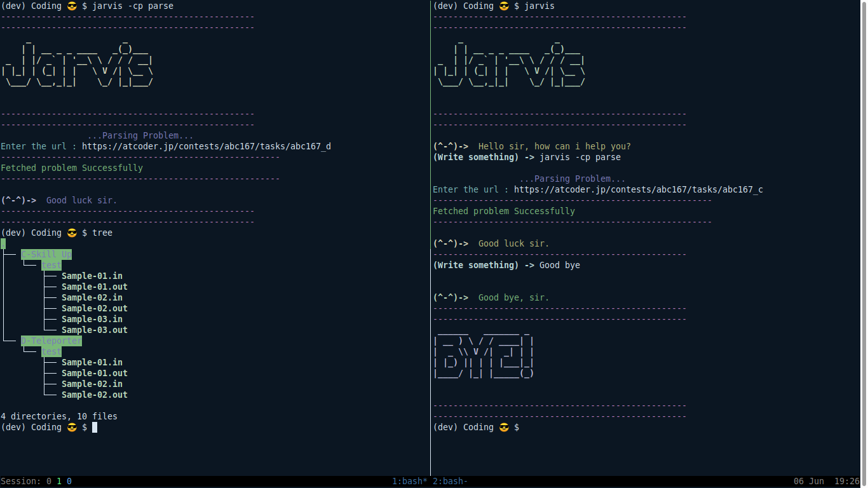The width and height of the screenshot is (868, 488).
Task: Switch to the 2:bash- window tab
Action: point(451,481)
